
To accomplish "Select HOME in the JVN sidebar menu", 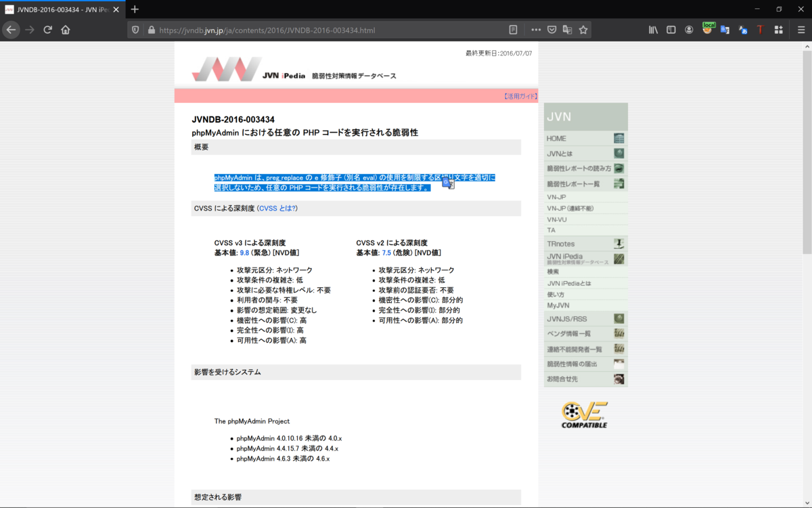I will pyautogui.click(x=556, y=138).
